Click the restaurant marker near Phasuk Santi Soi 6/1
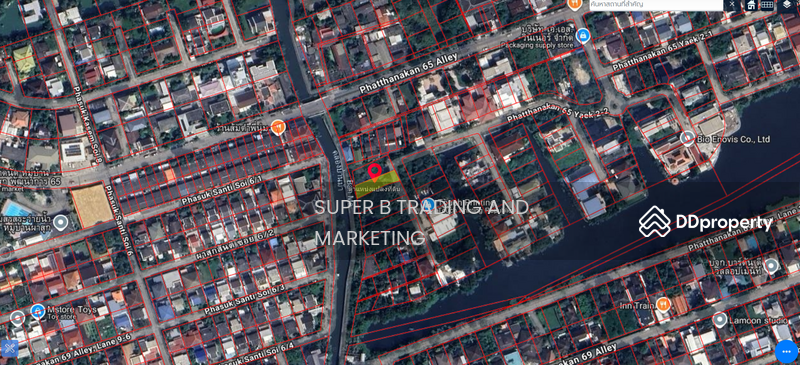 tap(278, 127)
